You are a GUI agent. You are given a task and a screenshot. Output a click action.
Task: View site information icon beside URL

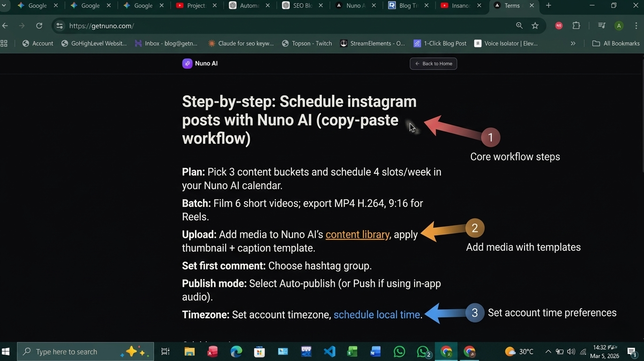60,26
